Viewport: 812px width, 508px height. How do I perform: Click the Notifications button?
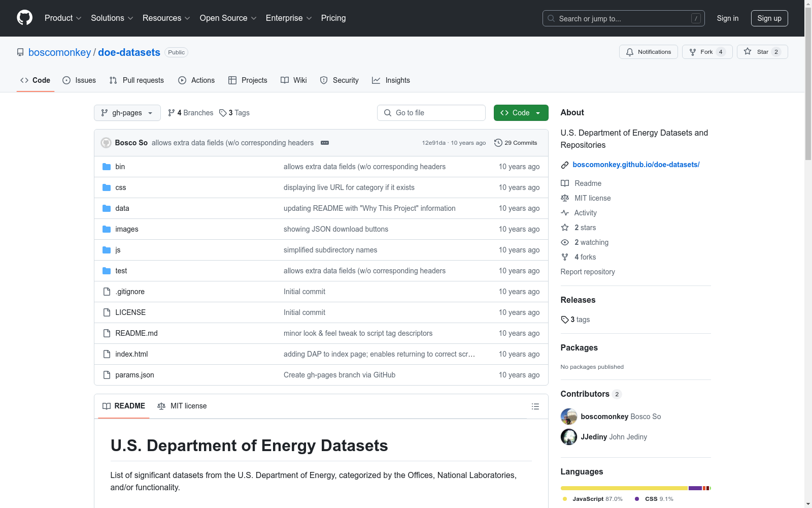[x=649, y=52]
